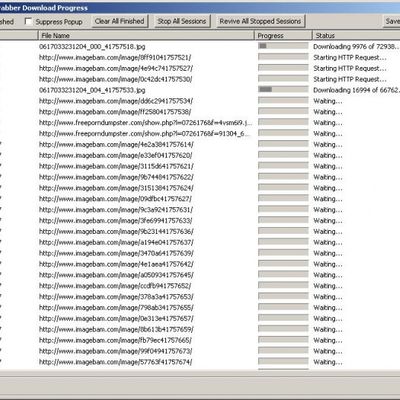Image resolution: width=400 pixels, height=400 pixels.
Task: Select row imagebam.com/image/3fe69941757633/
Action: (x=115, y=221)
